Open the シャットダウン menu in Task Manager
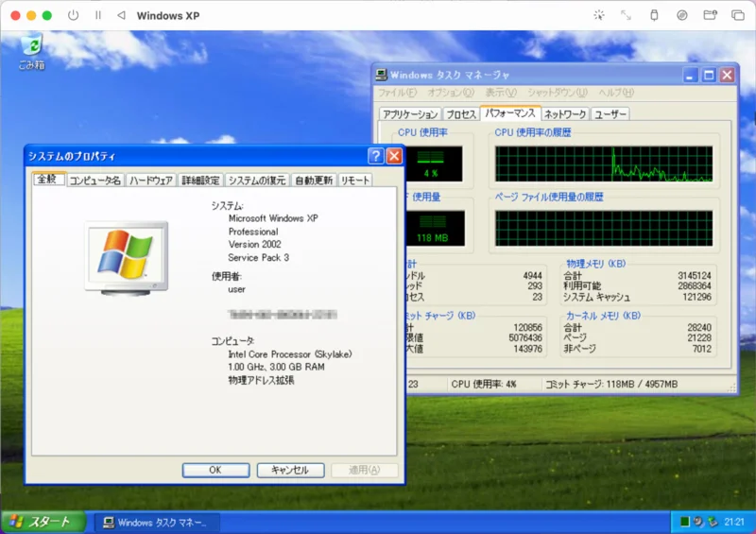The width and height of the screenshot is (756, 534). [558, 92]
